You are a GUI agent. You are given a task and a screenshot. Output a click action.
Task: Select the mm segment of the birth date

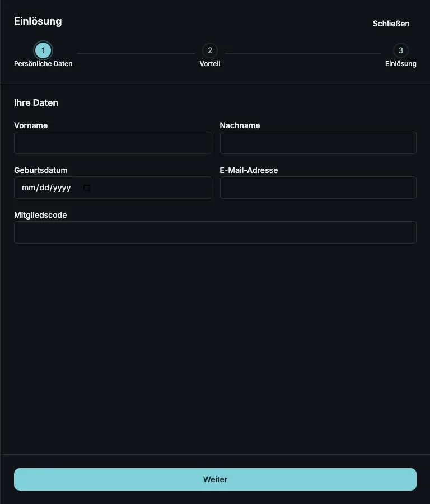pos(29,188)
